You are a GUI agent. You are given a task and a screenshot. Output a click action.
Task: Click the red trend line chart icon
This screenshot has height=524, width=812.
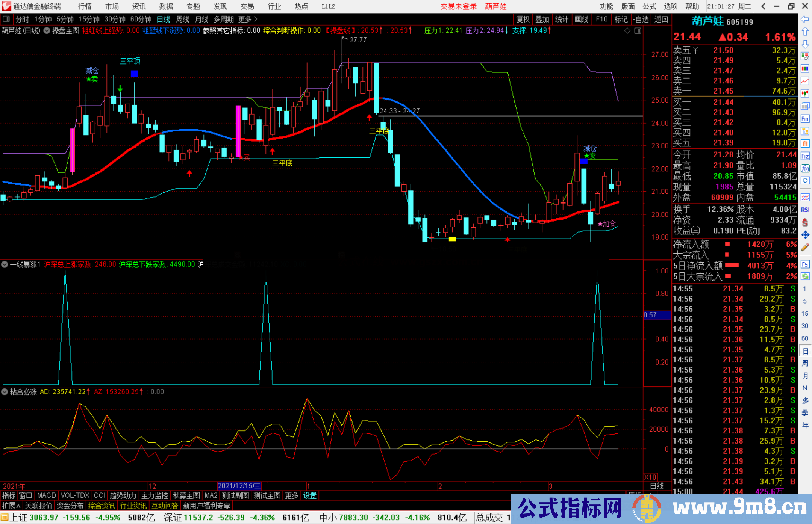(x=805, y=81)
